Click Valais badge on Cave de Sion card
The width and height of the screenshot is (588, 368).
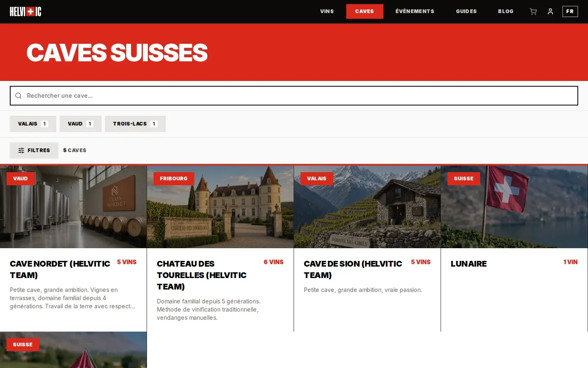[x=317, y=179]
